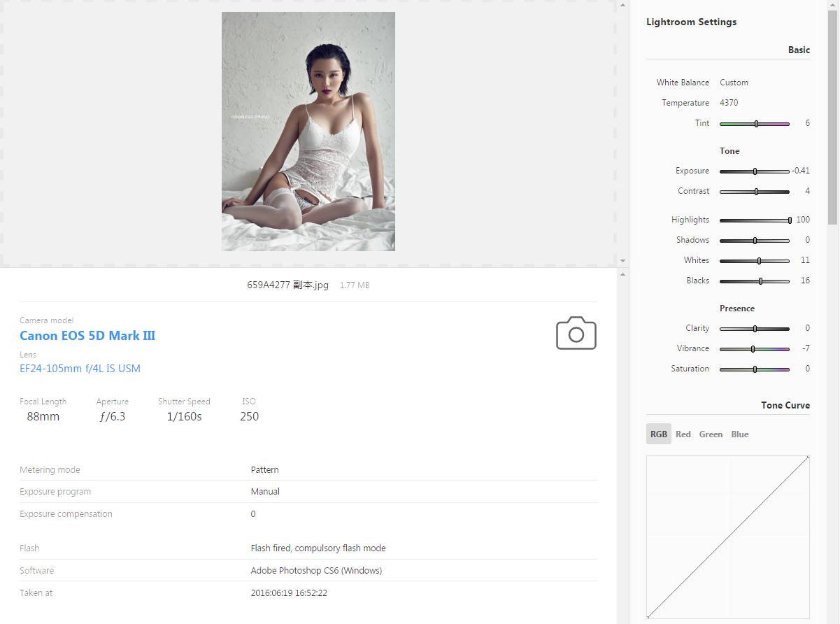Image resolution: width=840 pixels, height=624 pixels.
Task: Click the 1.77 MB file size
Action: [355, 285]
